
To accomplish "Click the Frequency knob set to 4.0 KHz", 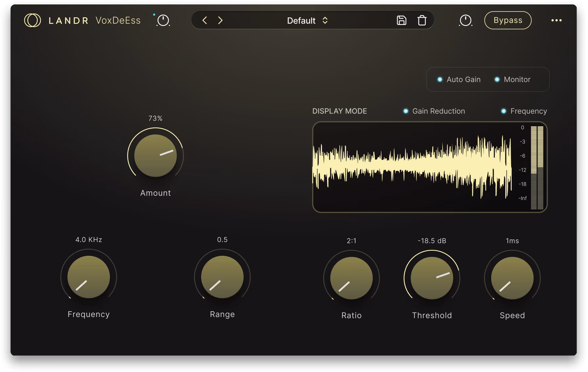I will [x=89, y=277].
